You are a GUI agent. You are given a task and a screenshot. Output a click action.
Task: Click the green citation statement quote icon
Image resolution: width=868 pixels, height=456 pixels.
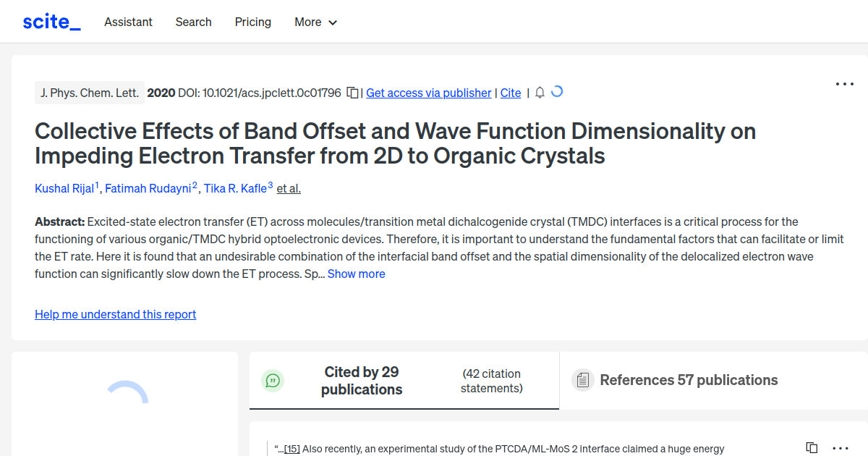click(x=273, y=380)
